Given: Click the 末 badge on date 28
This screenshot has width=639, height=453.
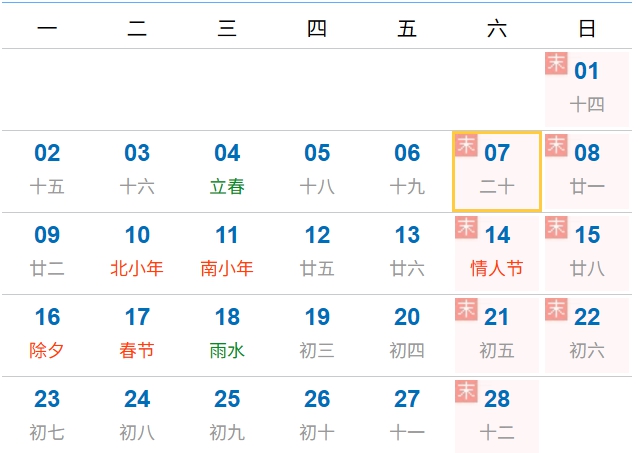Looking at the screenshot, I should 466,391.
